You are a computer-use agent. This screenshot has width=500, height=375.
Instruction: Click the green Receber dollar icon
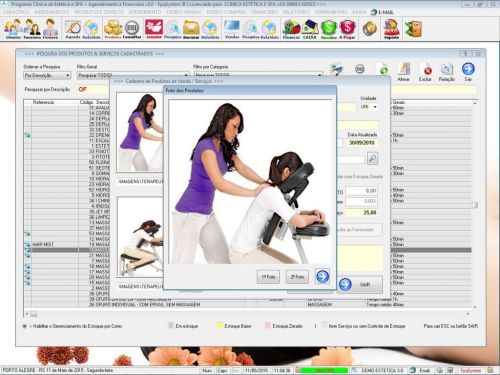point(328,29)
